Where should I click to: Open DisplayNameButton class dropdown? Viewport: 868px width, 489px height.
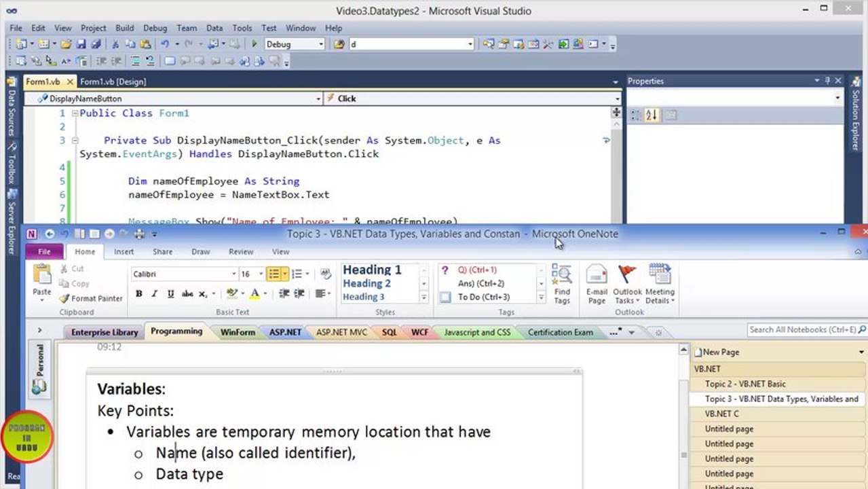point(318,98)
